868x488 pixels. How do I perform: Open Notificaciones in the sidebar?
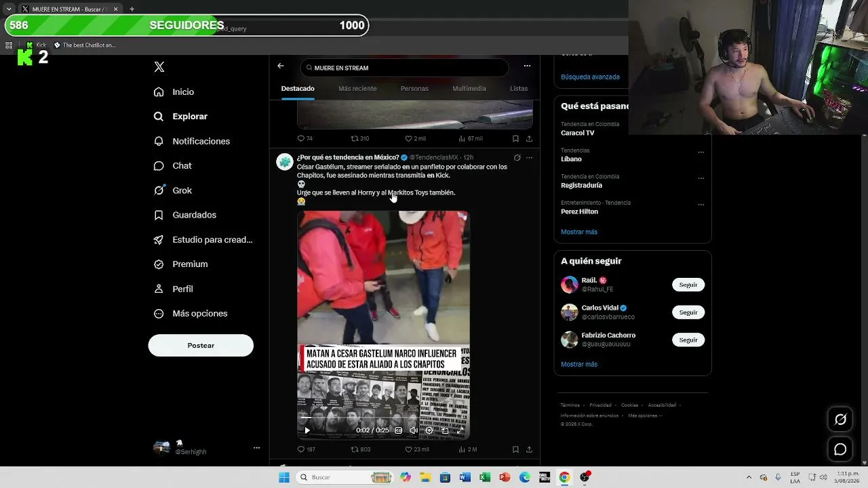pyautogui.click(x=192, y=141)
